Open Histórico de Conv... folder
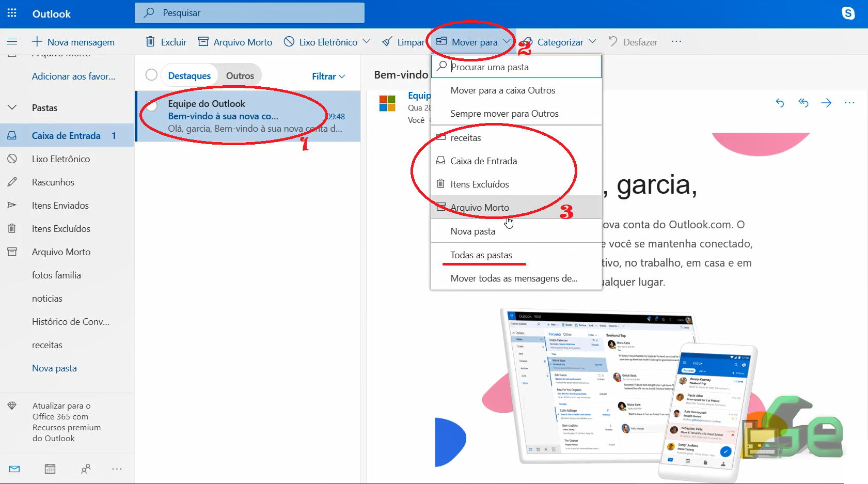The height and width of the screenshot is (484, 868). (67, 322)
